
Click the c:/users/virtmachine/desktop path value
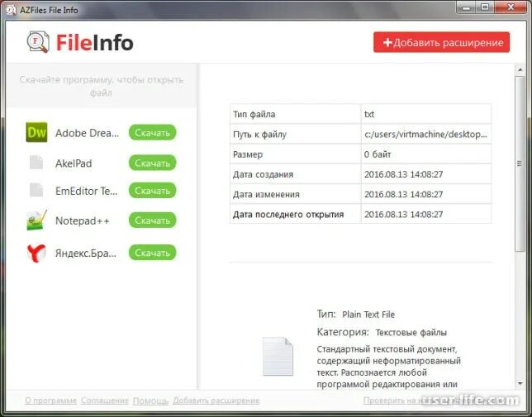425,135
